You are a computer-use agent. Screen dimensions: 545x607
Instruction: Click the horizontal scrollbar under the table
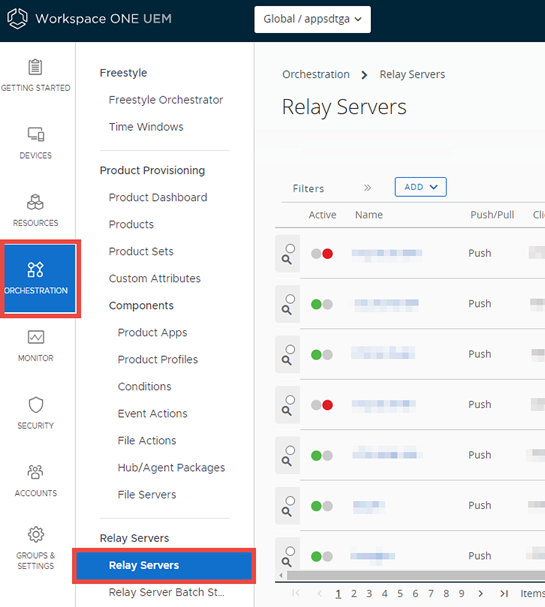416,575
